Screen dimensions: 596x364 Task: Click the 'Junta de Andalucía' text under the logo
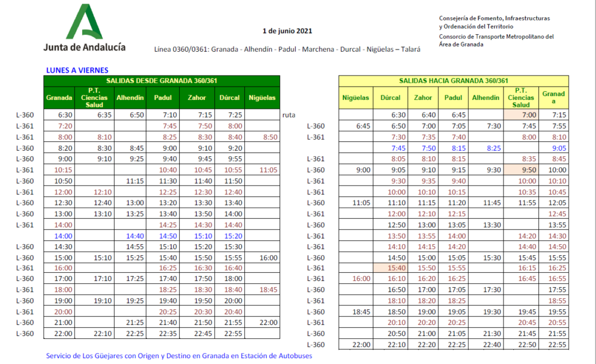[84, 47]
